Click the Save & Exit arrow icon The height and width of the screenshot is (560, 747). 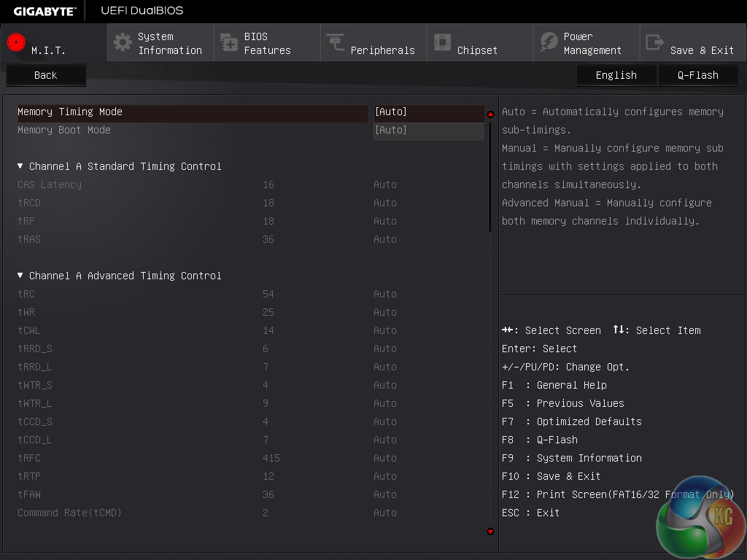(x=655, y=42)
